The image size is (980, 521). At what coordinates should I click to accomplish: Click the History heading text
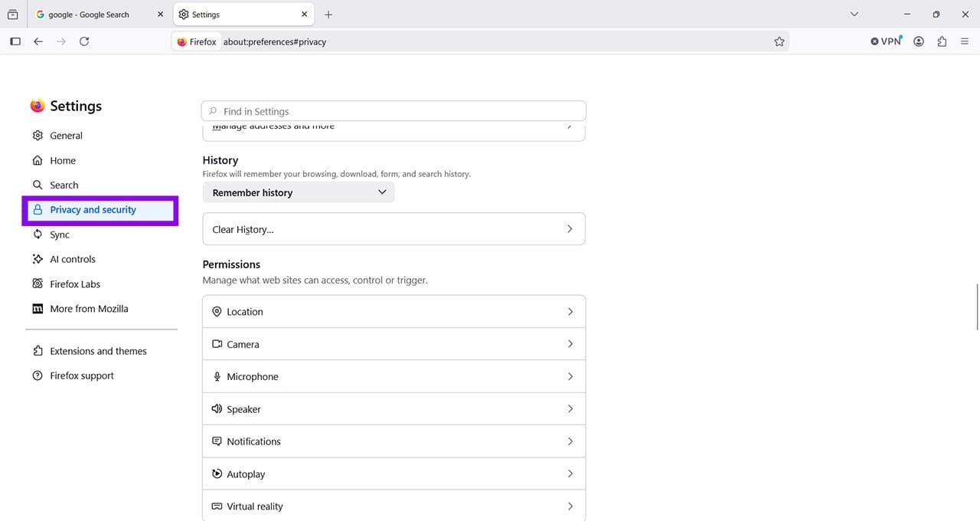point(220,160)
